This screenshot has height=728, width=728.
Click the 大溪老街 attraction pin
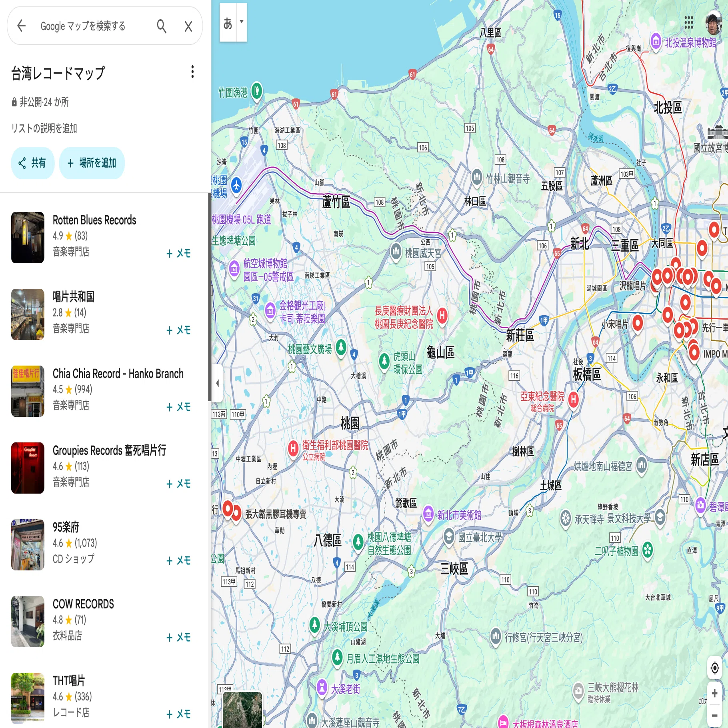pos(322,688)
